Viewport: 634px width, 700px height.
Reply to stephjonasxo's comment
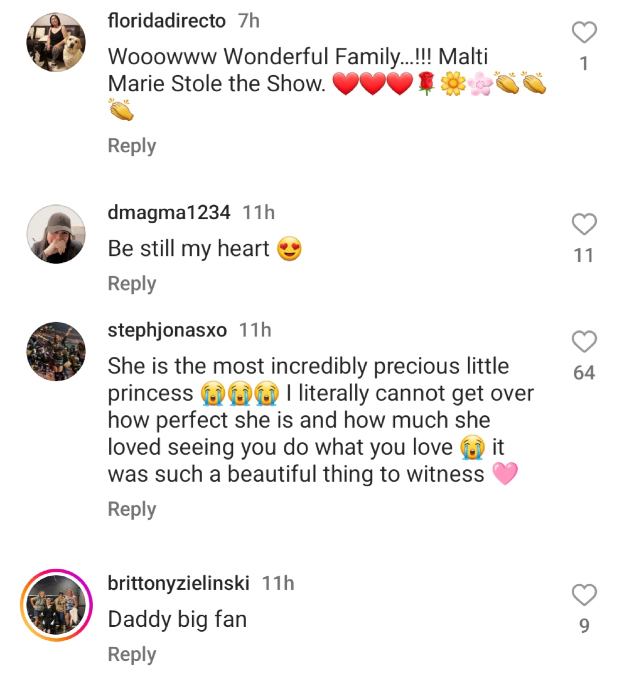coord(132,510)
